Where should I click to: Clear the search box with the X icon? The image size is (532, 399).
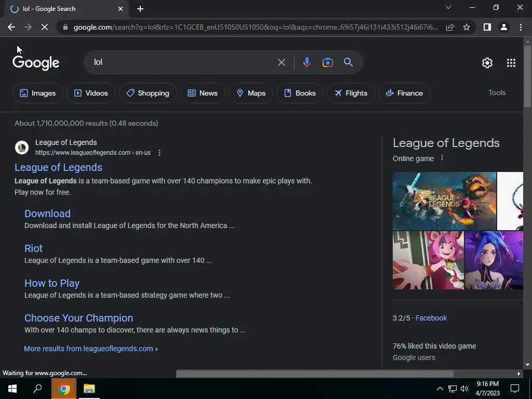(282, 62)
